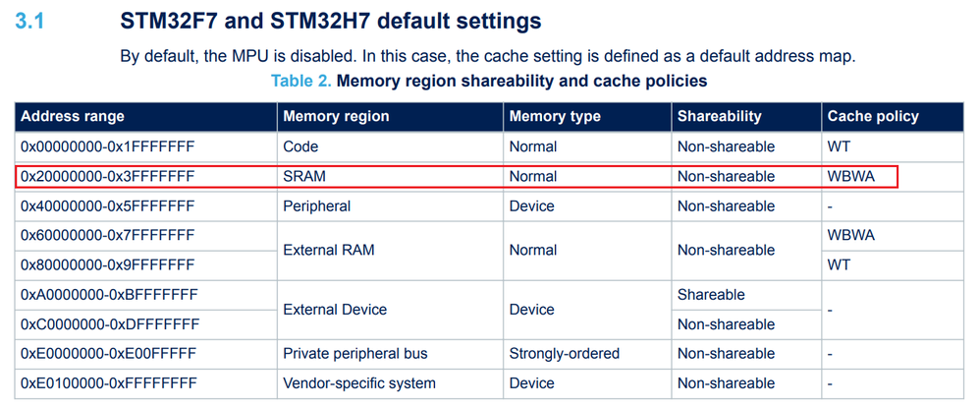This screenshot has height=408, width=980.
Task: Click the External RAM region cell
Action: click(328, 251)
